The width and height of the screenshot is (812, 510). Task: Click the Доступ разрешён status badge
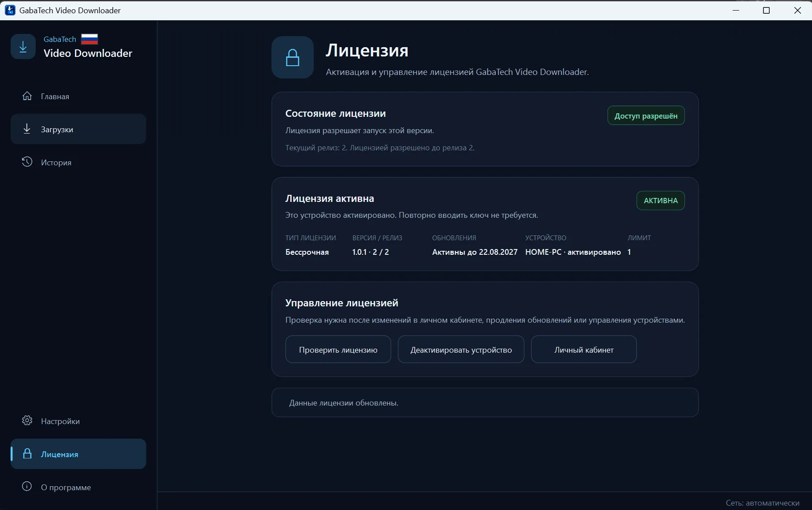click(646, 115)
